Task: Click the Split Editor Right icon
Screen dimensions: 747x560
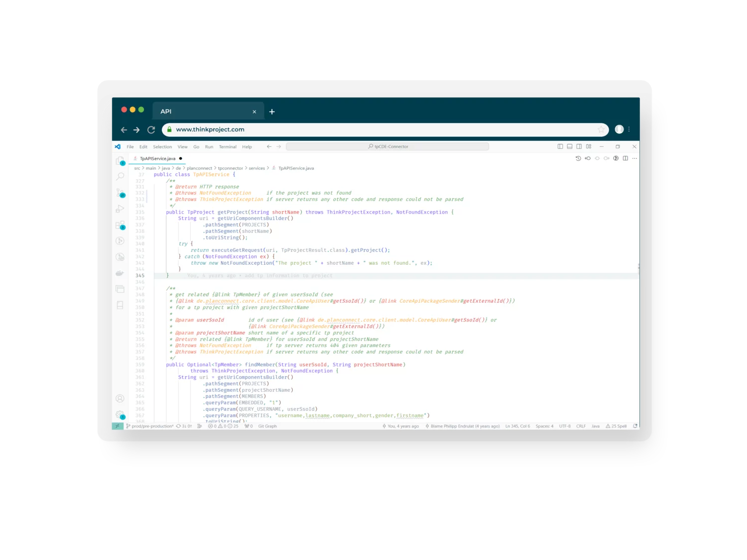Action: 625,158
